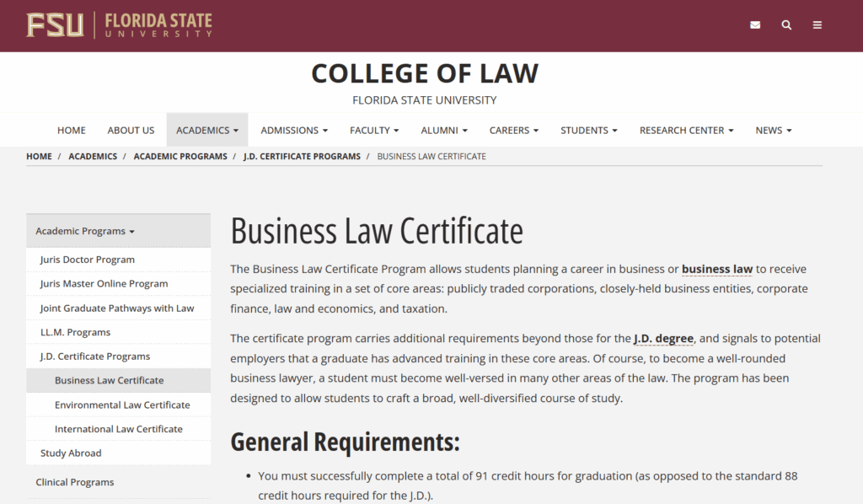The height and width of the screenshot is (504, 863).
Task: Expand the FACULTY dropdown menu
Action: pos(374,131)
